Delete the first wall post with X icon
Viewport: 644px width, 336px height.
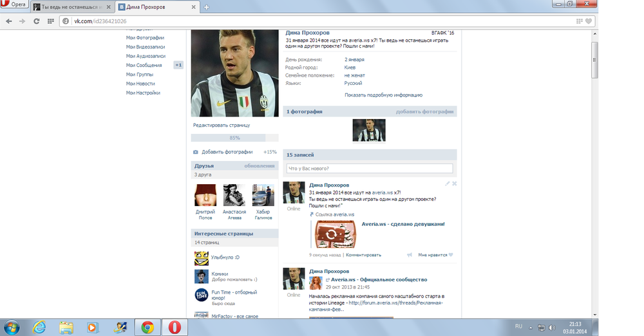point(455,183)
